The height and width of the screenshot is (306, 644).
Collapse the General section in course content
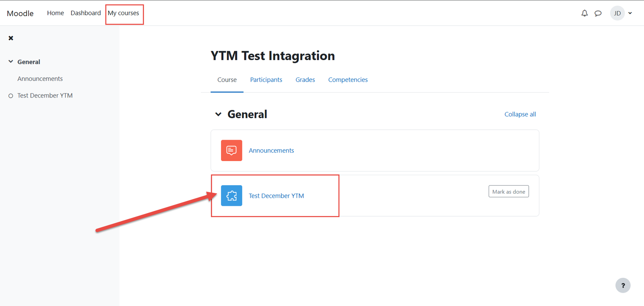(x=218, y=114)
